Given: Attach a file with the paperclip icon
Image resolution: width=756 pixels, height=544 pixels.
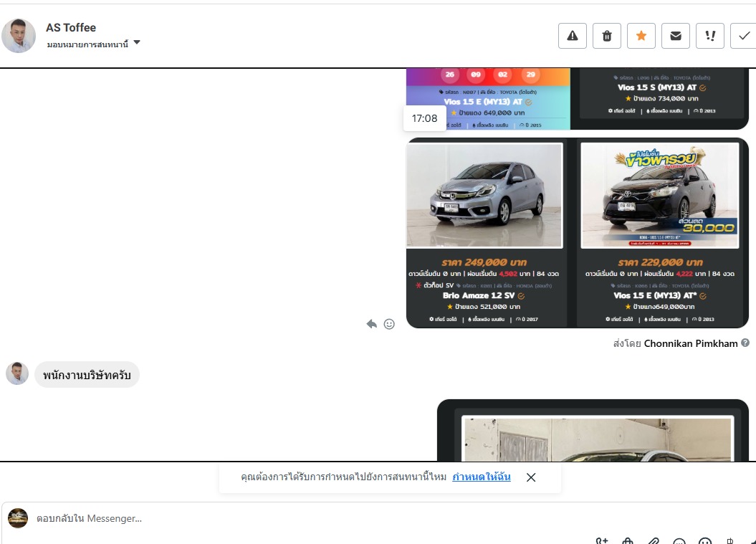Looking at the screenshot, I should tap(654, 541).
